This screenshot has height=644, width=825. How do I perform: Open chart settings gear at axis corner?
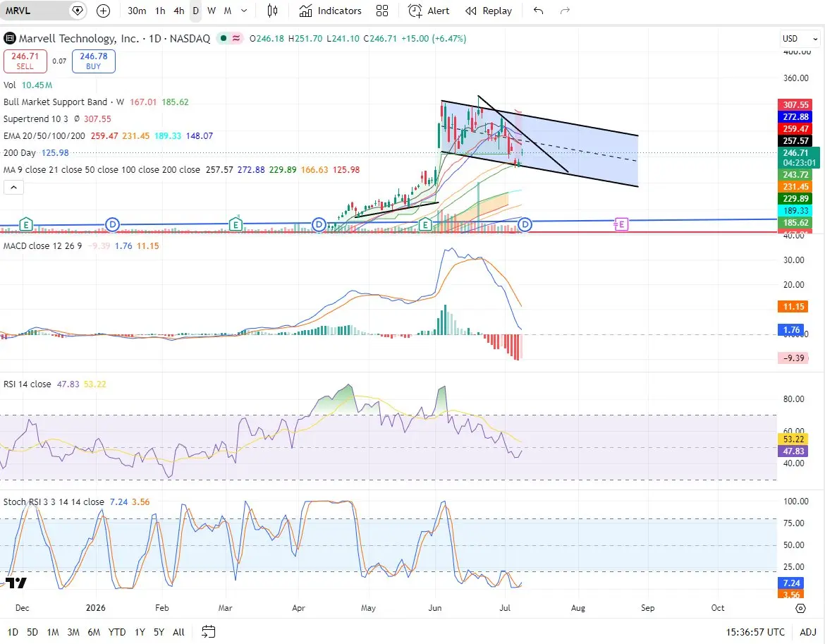800,608
